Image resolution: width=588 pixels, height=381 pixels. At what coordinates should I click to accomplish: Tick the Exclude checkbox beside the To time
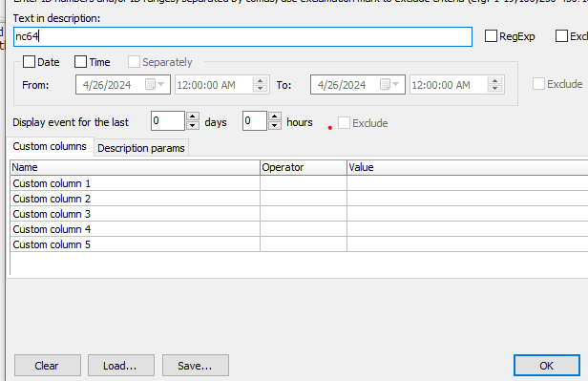click(x=538, y=84)
